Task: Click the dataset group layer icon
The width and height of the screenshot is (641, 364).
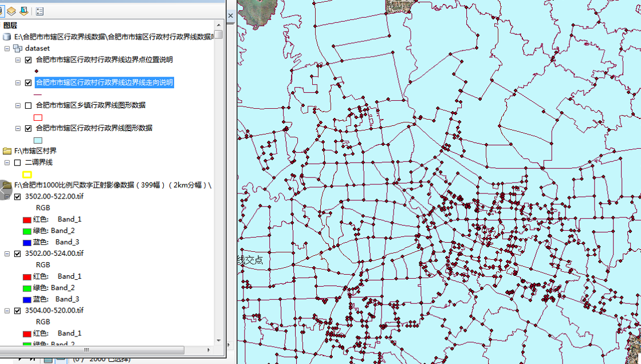Action: (x=18, y=49)
